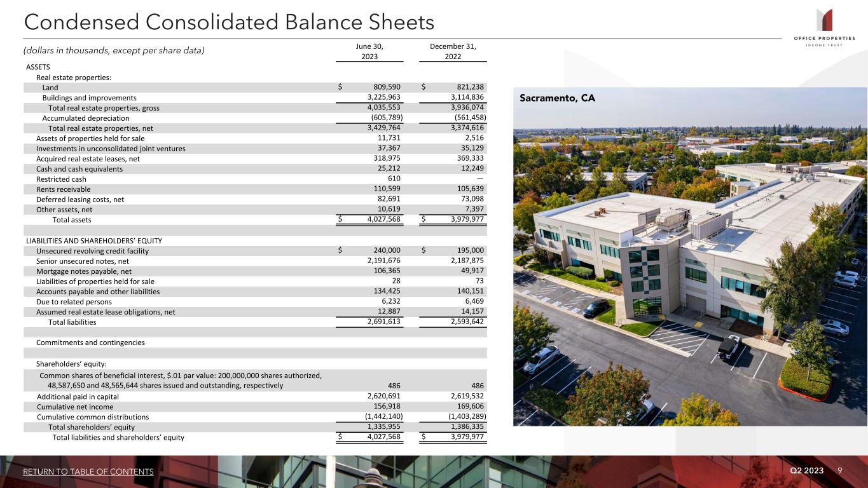Click the 2,691,613 total liabilities value
The height and width of the screenshot is (488, 868).
(379, 322)
